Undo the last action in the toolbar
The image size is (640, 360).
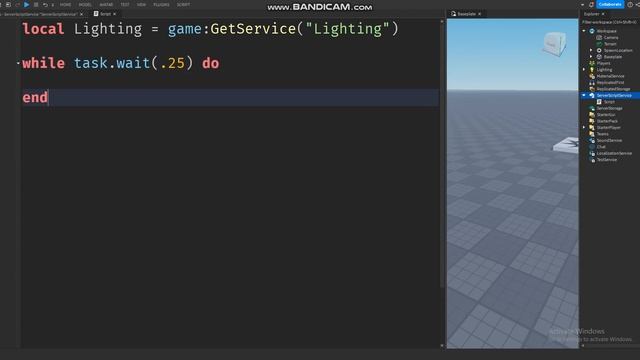(x=45, y=4)
